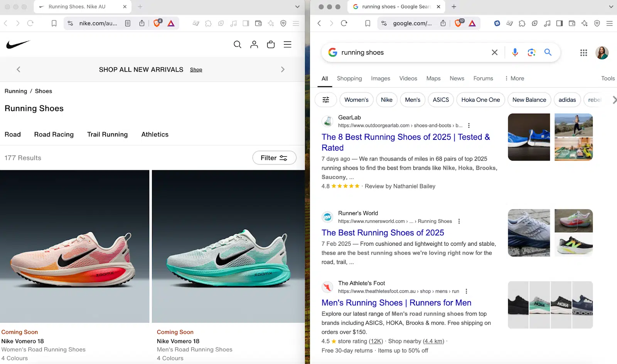Apply the New Balance filter chip
Image resolution: width=617 pixels, height=364 pixels.
tap(529, 100)
